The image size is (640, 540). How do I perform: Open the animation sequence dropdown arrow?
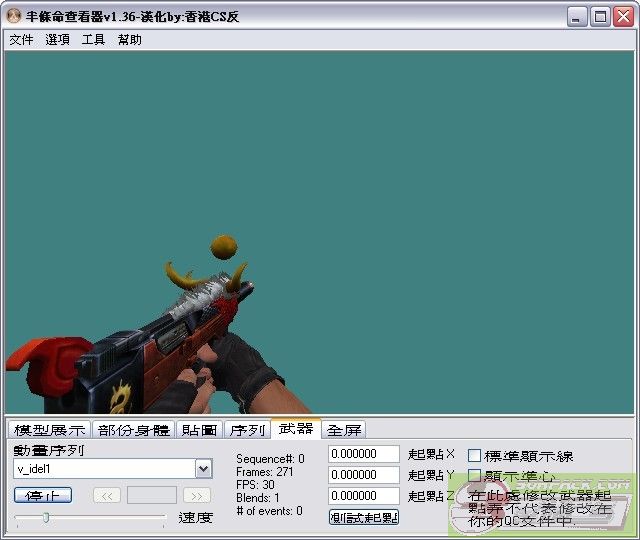click(x=203, y=469)
